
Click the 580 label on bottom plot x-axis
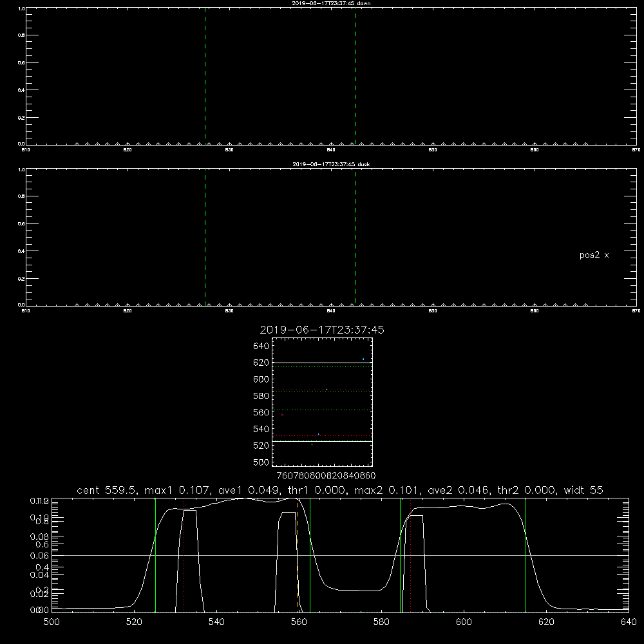(x=381, y=622)
